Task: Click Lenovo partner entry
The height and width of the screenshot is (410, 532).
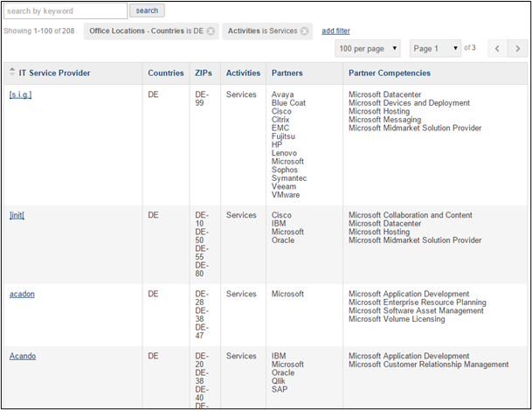Action: click(x=284, y=153)
